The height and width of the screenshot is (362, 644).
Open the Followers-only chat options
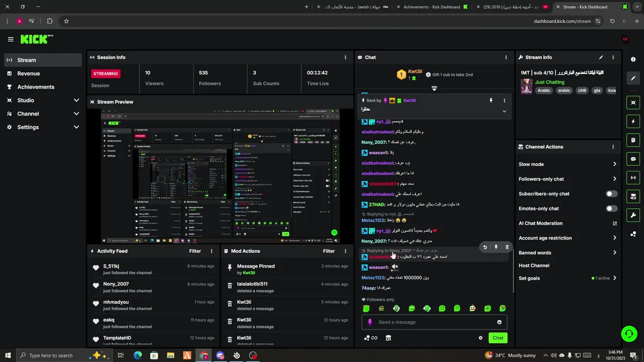[x=568, y=179]
